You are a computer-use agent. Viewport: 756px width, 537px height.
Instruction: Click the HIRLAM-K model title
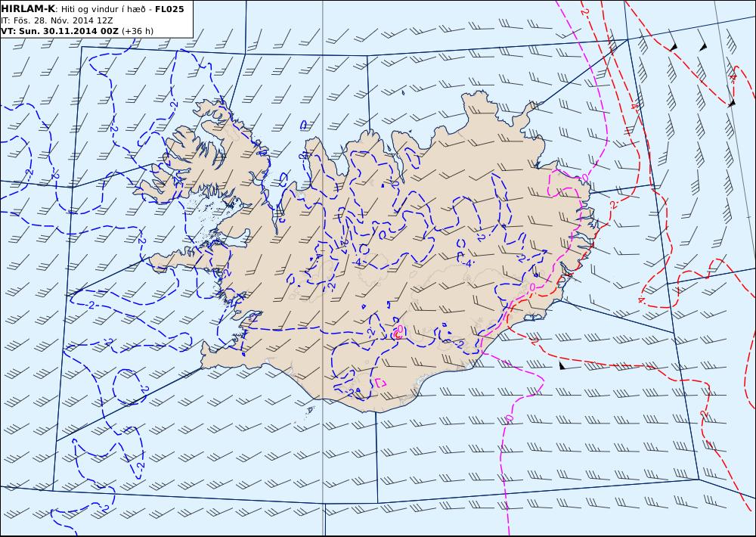pos(28,9)
